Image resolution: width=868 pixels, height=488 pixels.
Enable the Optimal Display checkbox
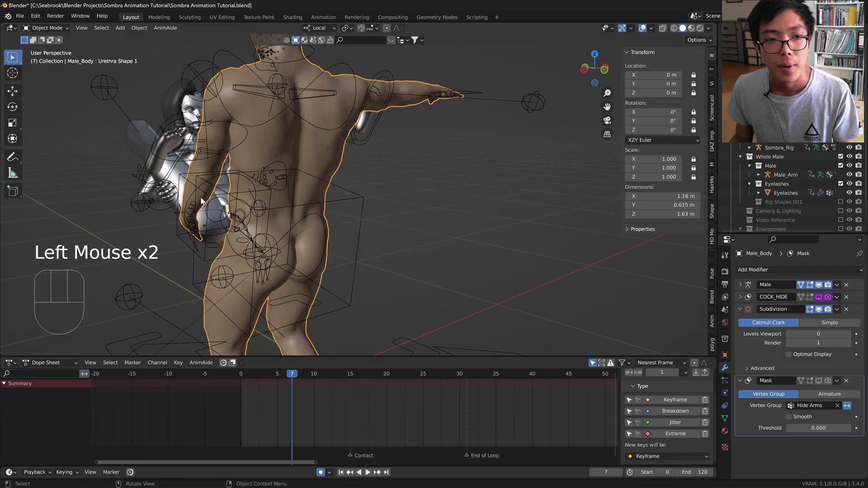(789, 354)
